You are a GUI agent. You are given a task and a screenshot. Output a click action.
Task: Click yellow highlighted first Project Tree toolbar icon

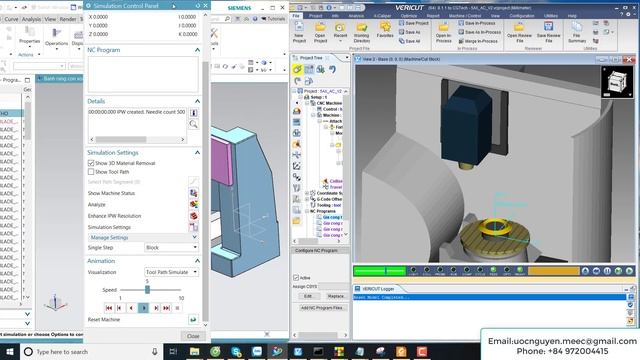tap(297, 69)
